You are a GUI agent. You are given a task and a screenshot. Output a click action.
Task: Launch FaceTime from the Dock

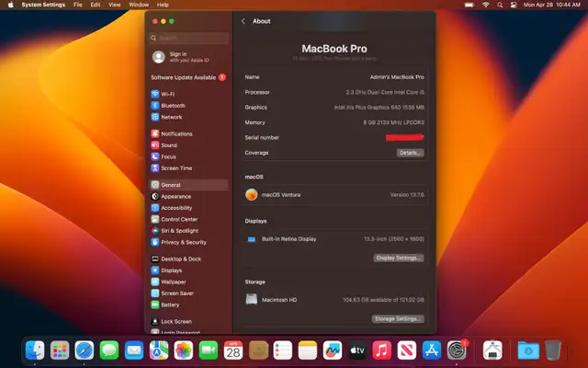coord(209,351)
